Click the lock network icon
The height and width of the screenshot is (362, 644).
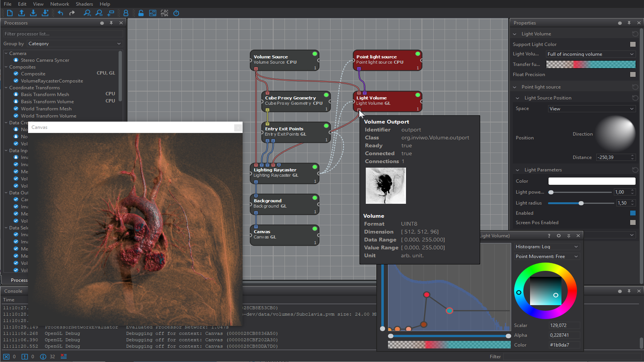pos(141,13)
